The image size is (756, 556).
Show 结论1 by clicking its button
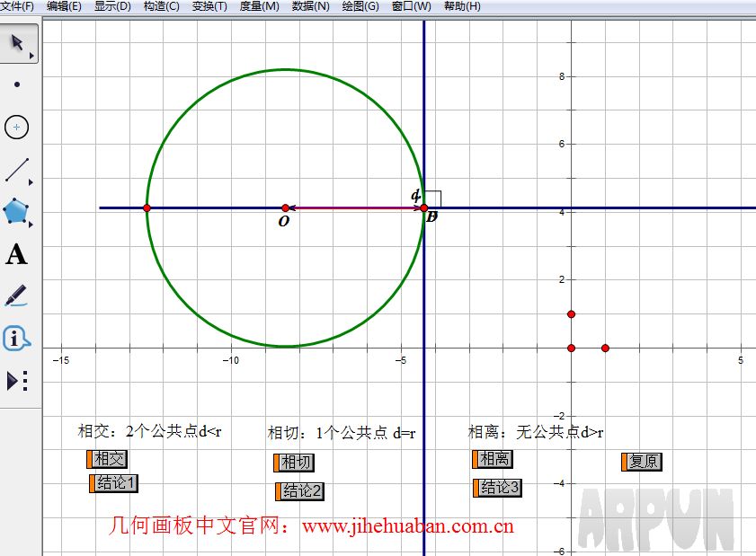pos(114,482)
